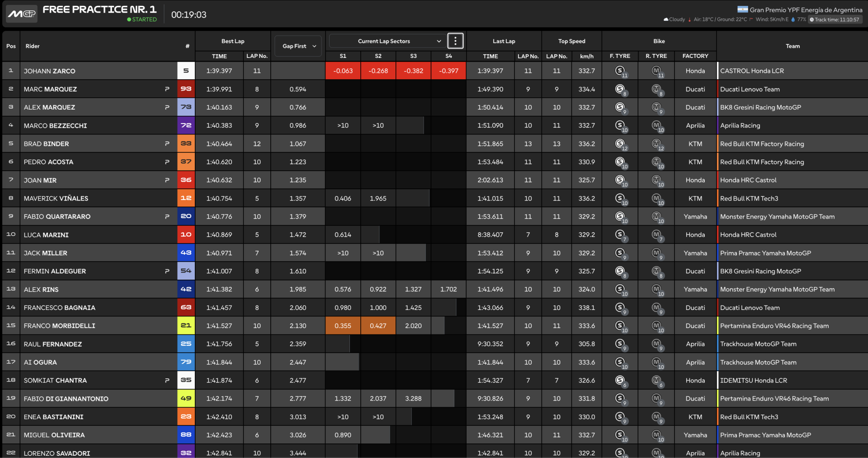Click team name IDEMITSU Honda LCR
Image resolution: width=868 pixels, height=458 pixels.
coord(754,381)
